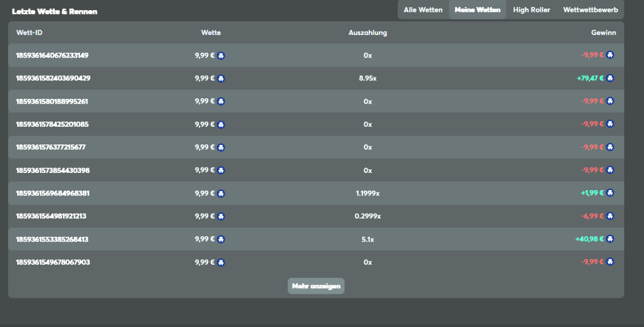Select row with 1.1999x payout
The height and width of the screenshot is (327, 644).
(x=367, y=193)
